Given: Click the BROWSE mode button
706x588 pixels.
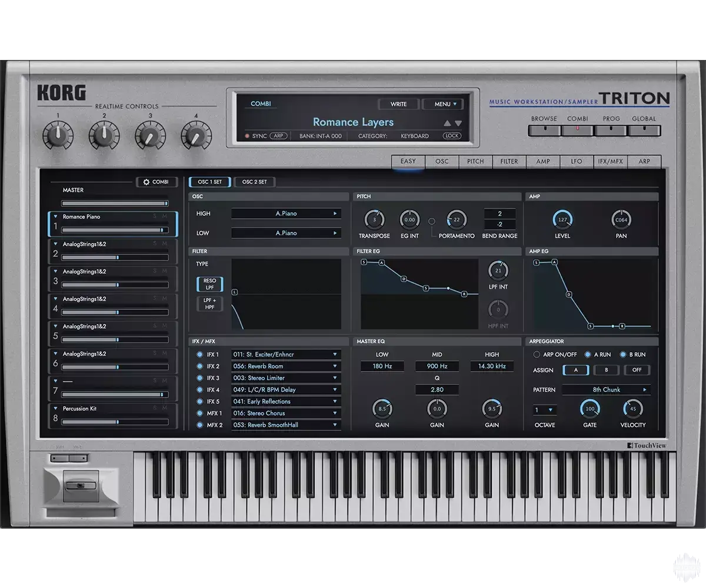Looking at the screenshot, I should [544, 130].
